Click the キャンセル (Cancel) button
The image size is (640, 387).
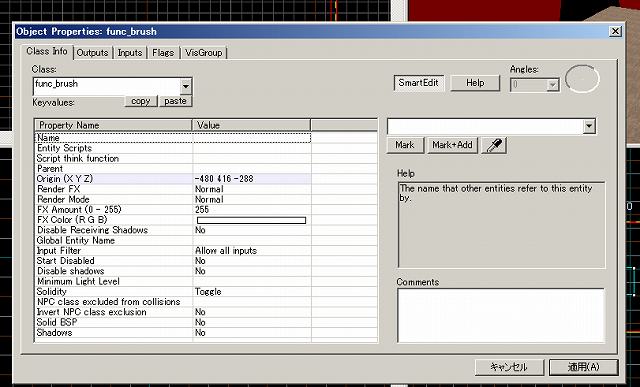(509, 367)
